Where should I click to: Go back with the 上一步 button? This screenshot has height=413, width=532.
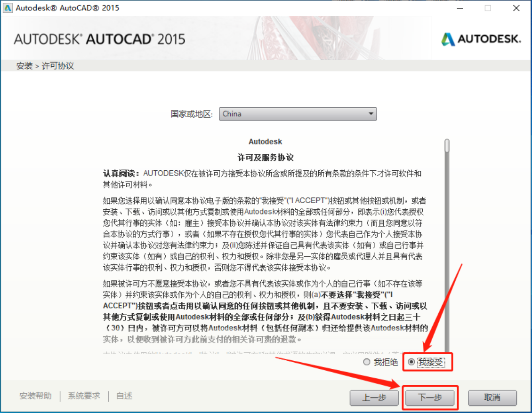pos(374,397)
